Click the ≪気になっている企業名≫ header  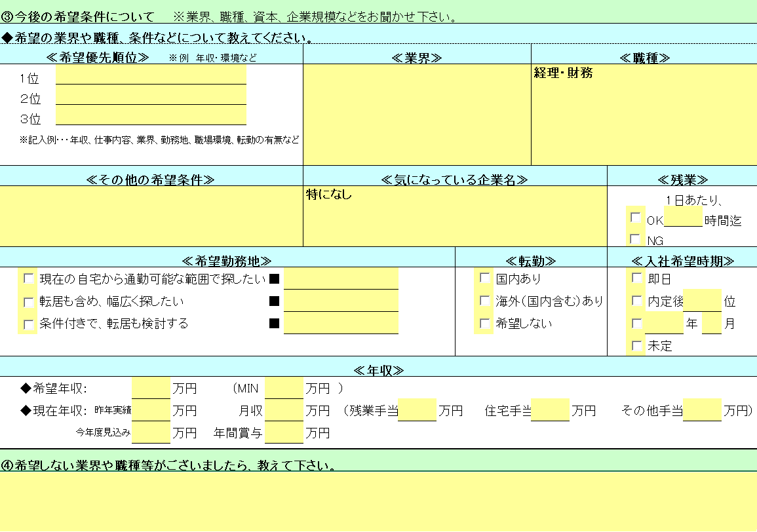pyautogui.click(x=454, y=180)
